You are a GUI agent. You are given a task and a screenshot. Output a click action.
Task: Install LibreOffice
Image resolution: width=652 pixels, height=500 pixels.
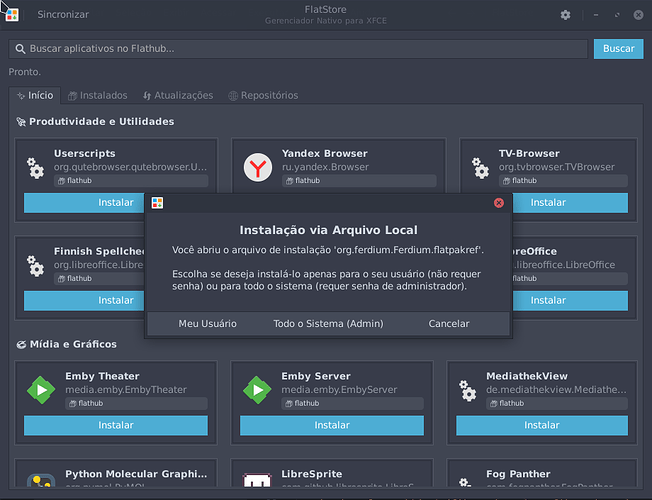(570, 300)
